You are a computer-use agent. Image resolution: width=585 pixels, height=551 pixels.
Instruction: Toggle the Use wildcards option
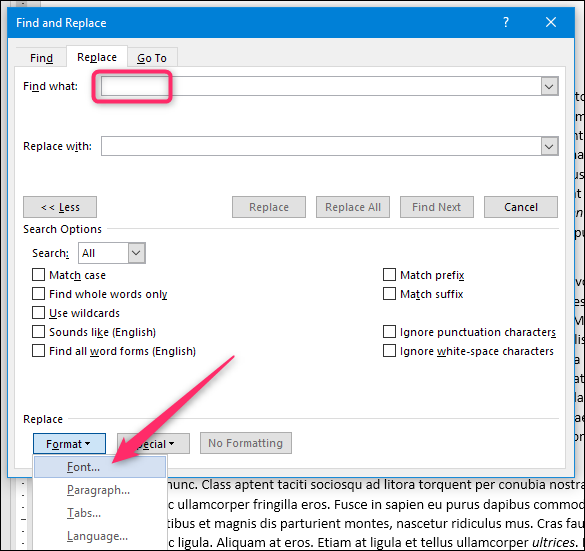pos(38,313)
